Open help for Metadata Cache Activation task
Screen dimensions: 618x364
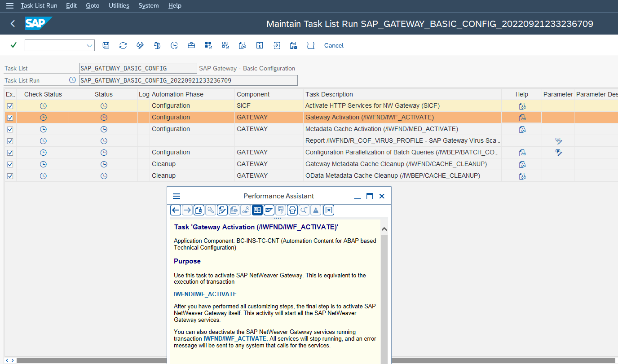[522, 129]
